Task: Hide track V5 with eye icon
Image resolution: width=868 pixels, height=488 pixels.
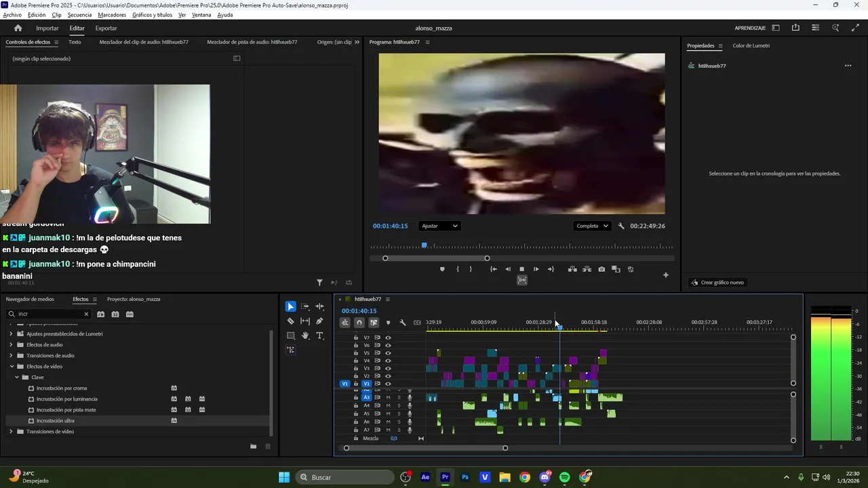Action: click(x=388, y=353)
